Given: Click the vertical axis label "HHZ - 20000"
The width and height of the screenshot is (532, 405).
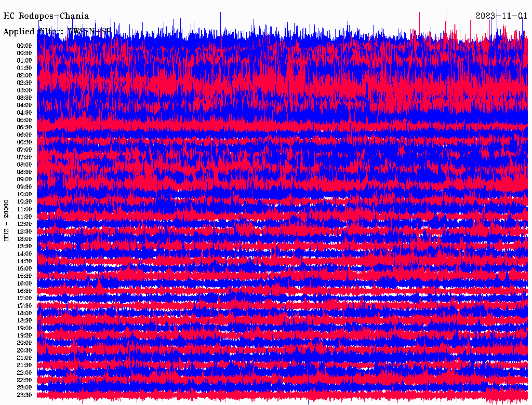Looking at the screenshot, I should pyautogui.click(x=6, y=220).
